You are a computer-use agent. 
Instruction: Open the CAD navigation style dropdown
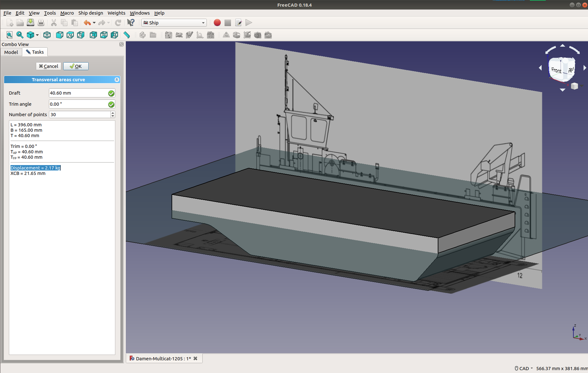click(524, 369)
